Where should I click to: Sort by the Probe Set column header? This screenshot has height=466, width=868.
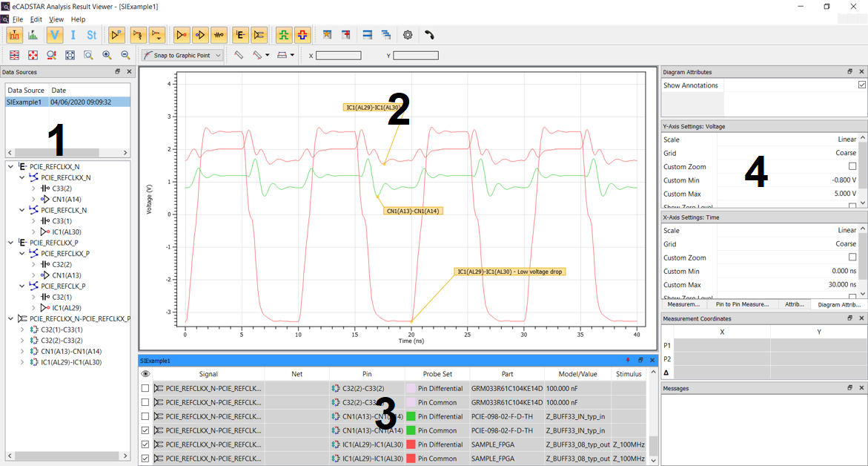[437, 374]
